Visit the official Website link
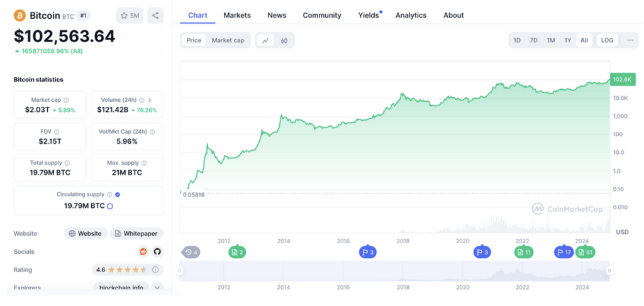Screen dimensions: 644x306 (85, 234)
